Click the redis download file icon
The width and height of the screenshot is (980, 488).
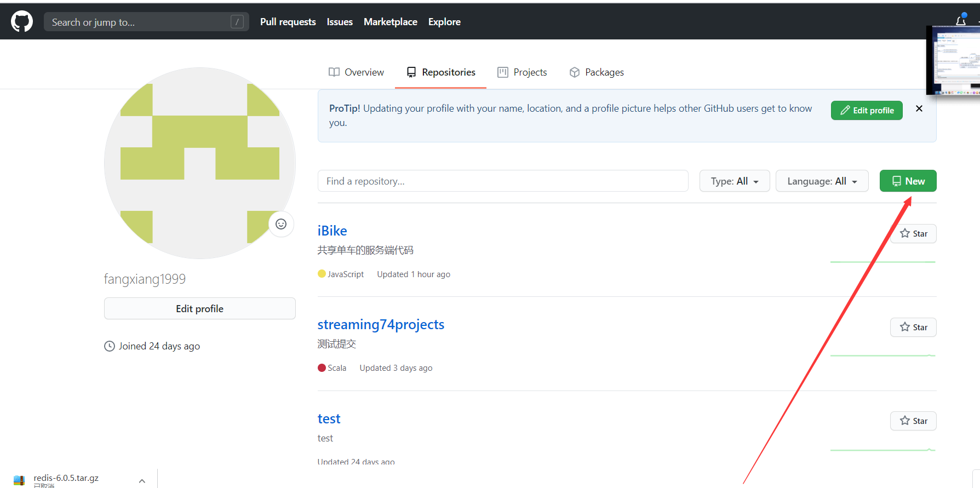19,480
